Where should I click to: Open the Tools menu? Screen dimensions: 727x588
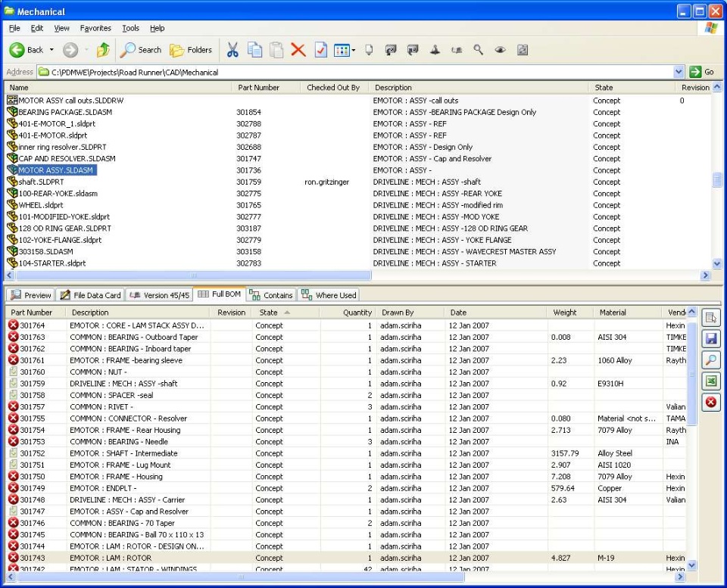(x=130, y=28)
